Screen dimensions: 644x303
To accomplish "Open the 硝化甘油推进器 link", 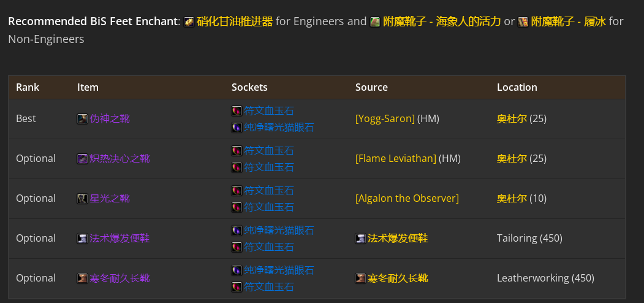I will (235, 21).
